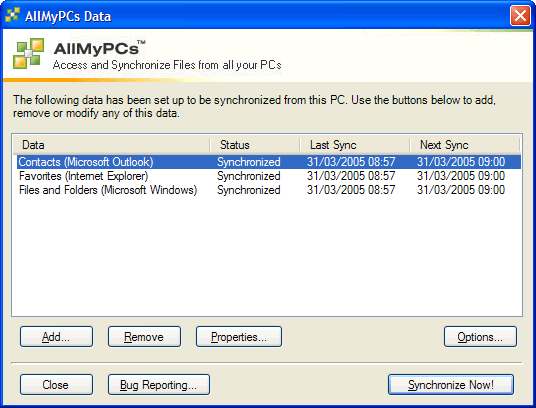536x408 pixels.
Task: Click empty area of the data list
Action: point(267,256)
